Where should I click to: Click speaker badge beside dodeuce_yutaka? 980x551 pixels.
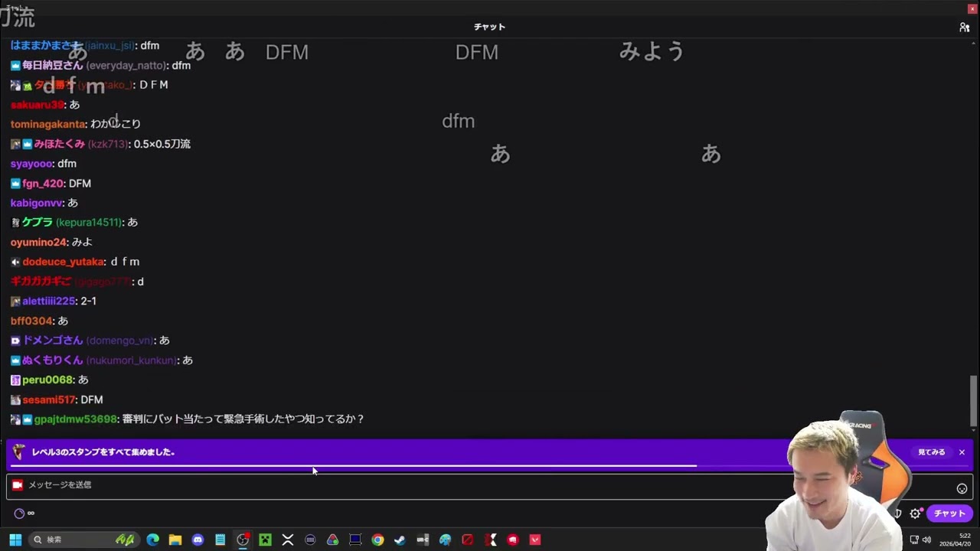pos(15,262)
